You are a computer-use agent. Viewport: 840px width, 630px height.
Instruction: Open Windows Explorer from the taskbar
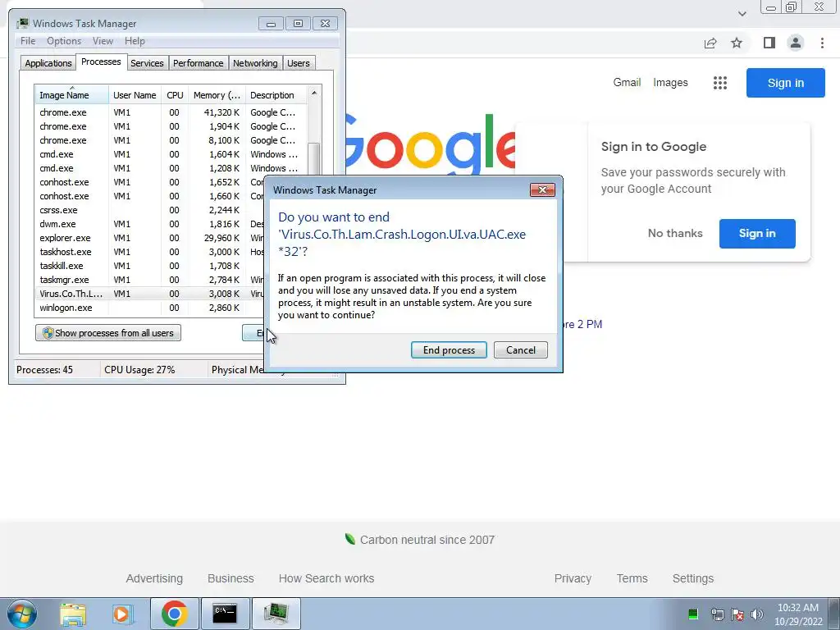tap(73, 614)
